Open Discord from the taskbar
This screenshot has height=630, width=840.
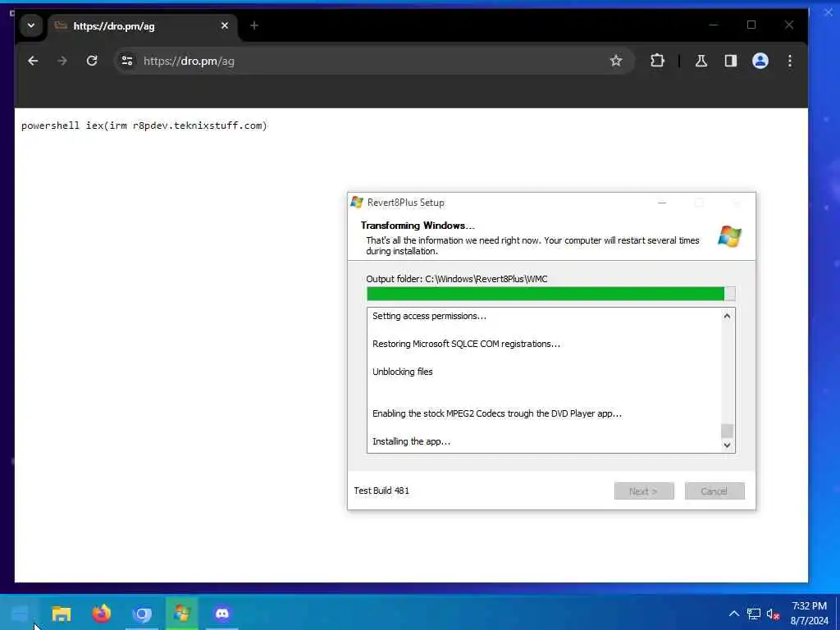(x=221, y=614)
